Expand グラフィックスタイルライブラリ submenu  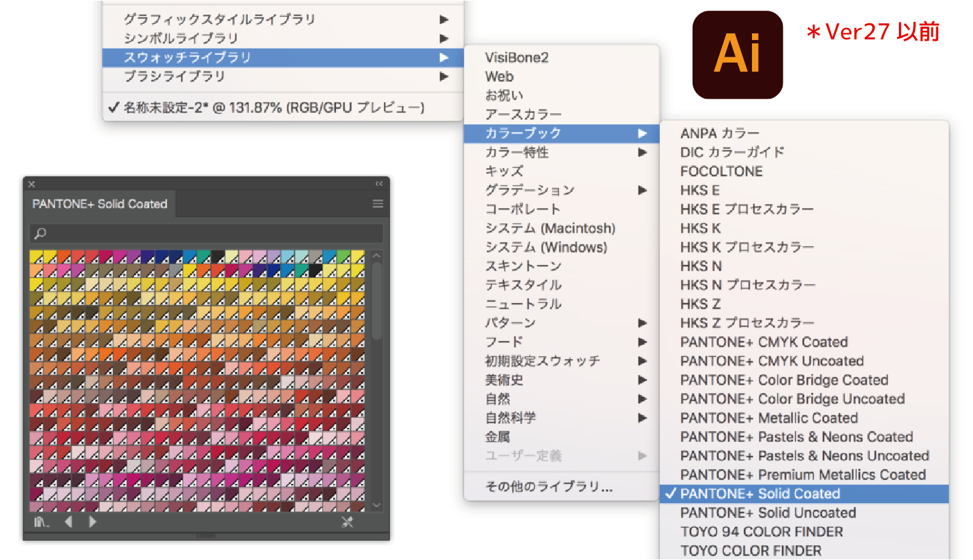tap(282, 19)
